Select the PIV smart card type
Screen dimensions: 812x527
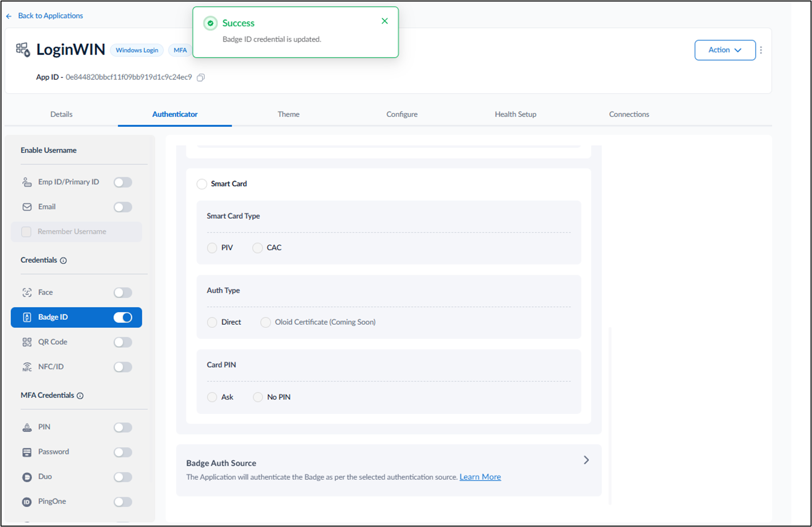click(212, 248)
